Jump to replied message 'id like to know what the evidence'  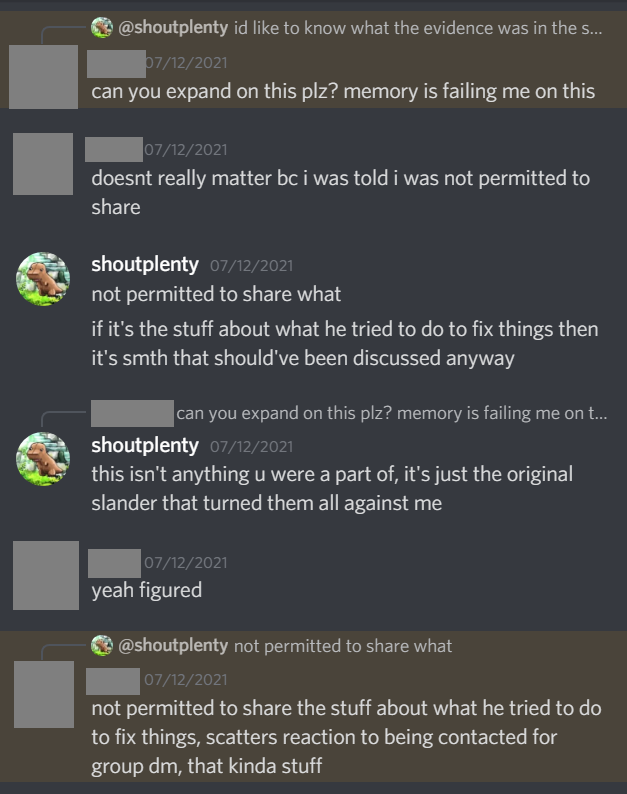(x=418, y=27)
